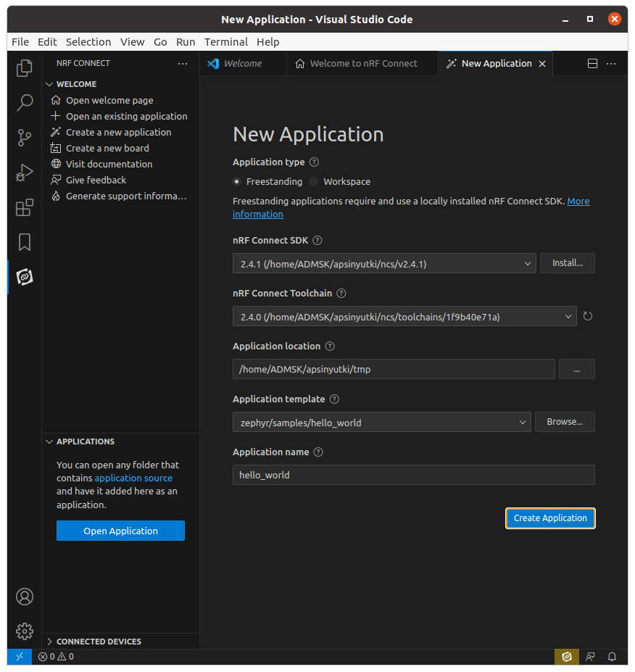Image resolution: width=635 pixels, height=672 pixels.
Task: Click the Application name input field
Action: point(413,475)
